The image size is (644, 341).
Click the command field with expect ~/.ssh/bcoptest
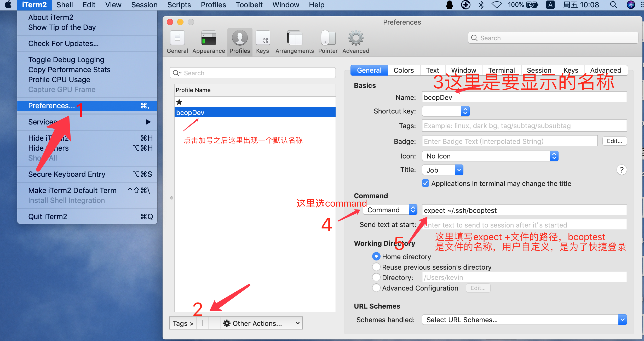point(524,210)
